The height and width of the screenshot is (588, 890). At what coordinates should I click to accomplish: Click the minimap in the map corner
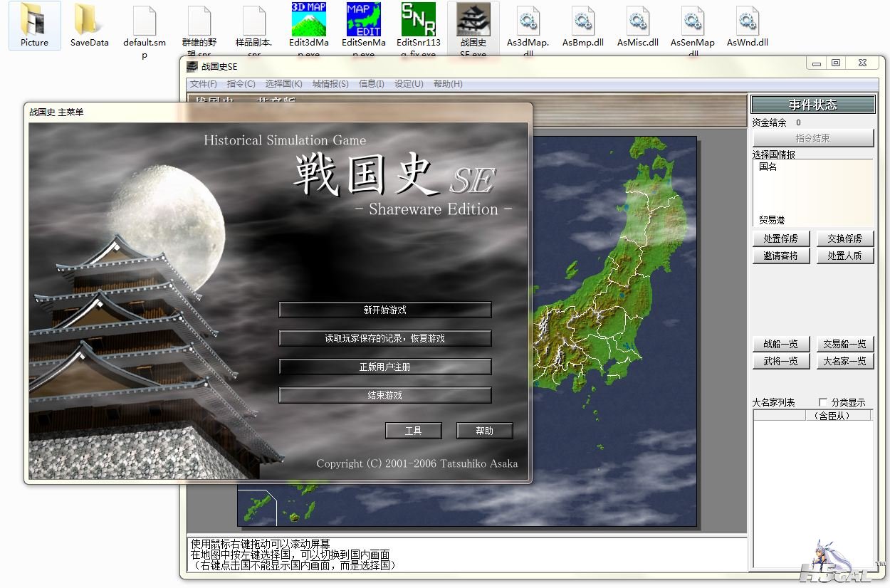click(x=257, y=508)
